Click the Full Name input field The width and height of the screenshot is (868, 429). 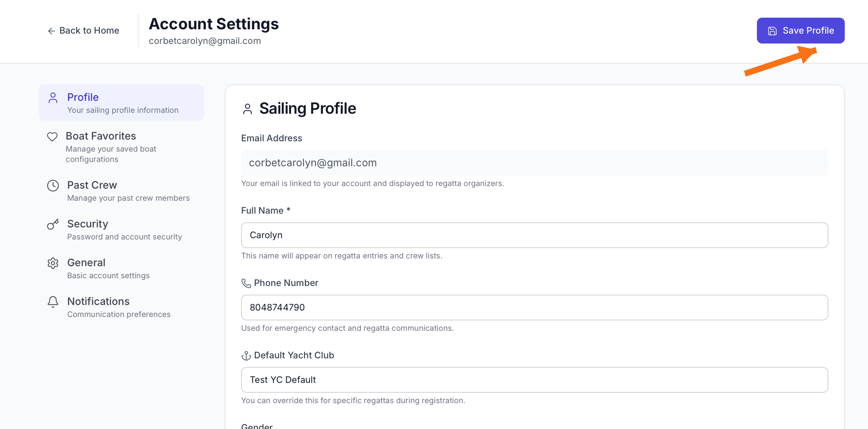pos(534,235)
